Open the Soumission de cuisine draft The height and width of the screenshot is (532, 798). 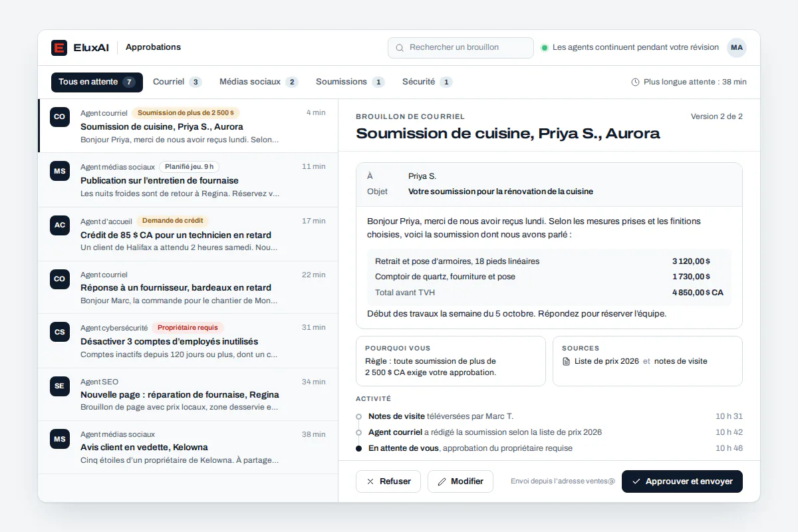(188, 126)
